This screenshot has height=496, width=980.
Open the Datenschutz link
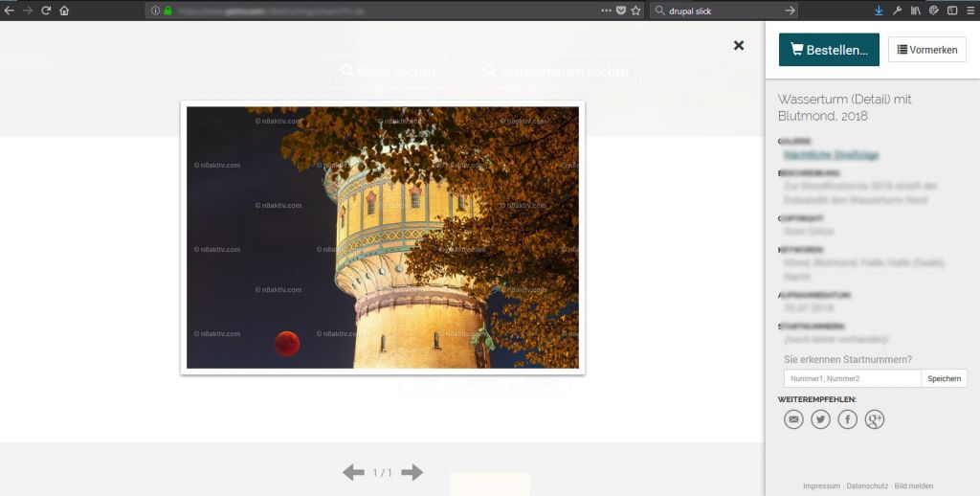point(867,485)
